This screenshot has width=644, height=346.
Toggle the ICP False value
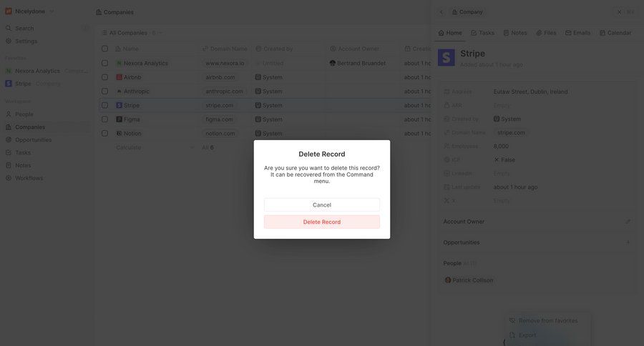[504, 159]
